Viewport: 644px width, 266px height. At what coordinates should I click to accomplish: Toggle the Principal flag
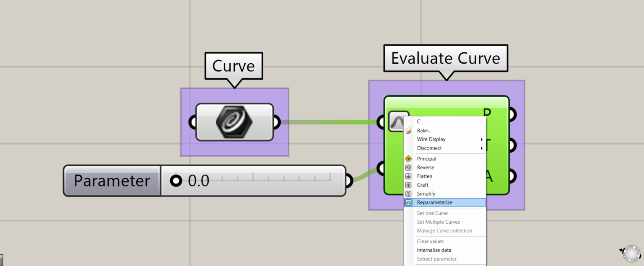[426, 158]
